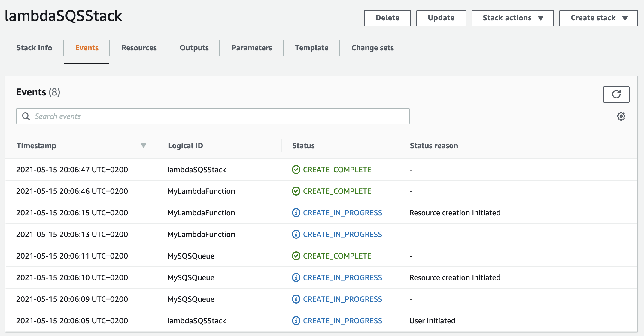Click the lambdaSQSStack CREATE_COMPLETE checkmark icon
Image resolution: width=644 pixels, height=336 pixels.
[296, 169]
